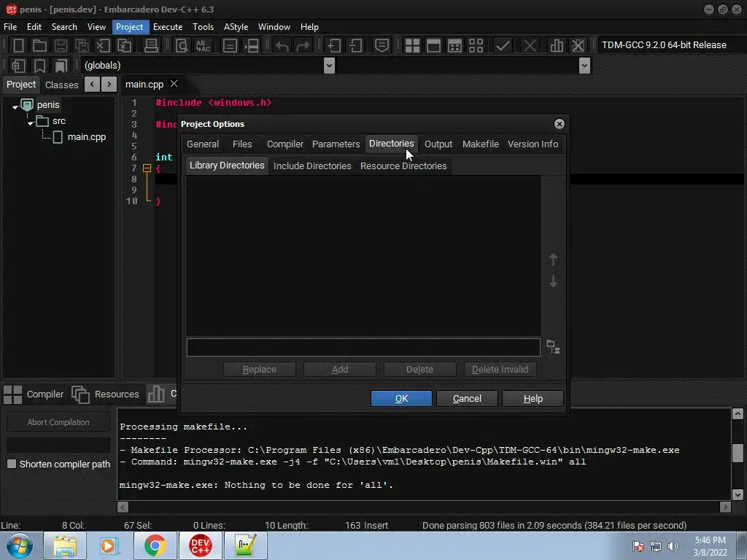747x560 pixels.
Task: Click the Profile chart toolbar icon
Action: tap(557, 46)
